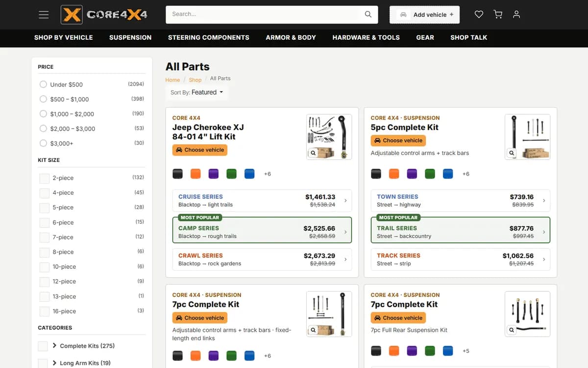Check the 5-piece kit size box

(45, 208)
